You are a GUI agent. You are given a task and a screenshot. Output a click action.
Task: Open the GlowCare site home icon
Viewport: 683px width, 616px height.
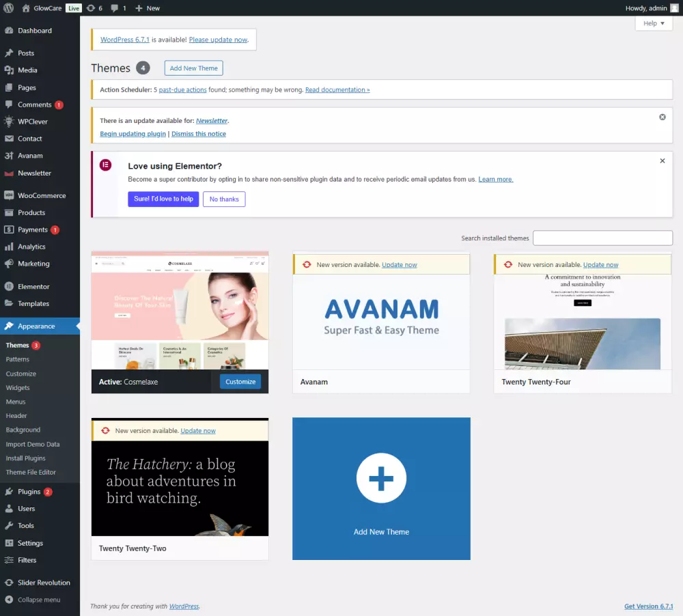26,8
